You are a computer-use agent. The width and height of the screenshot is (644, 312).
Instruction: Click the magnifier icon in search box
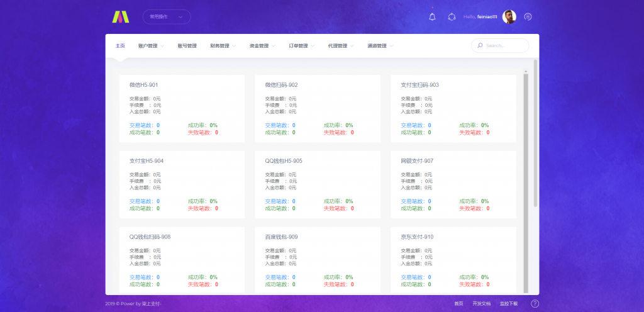click(x=480, y=46)
